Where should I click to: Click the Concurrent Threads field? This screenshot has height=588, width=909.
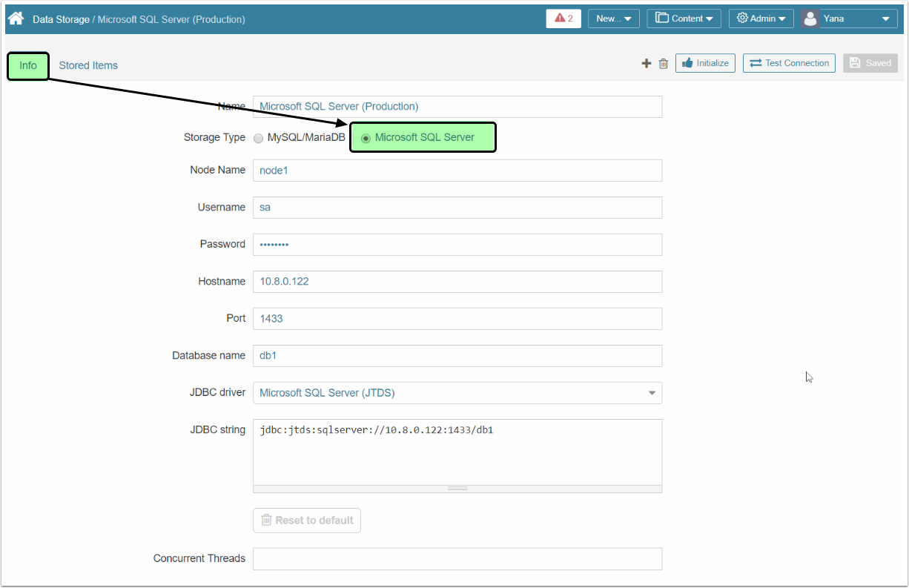457,559
